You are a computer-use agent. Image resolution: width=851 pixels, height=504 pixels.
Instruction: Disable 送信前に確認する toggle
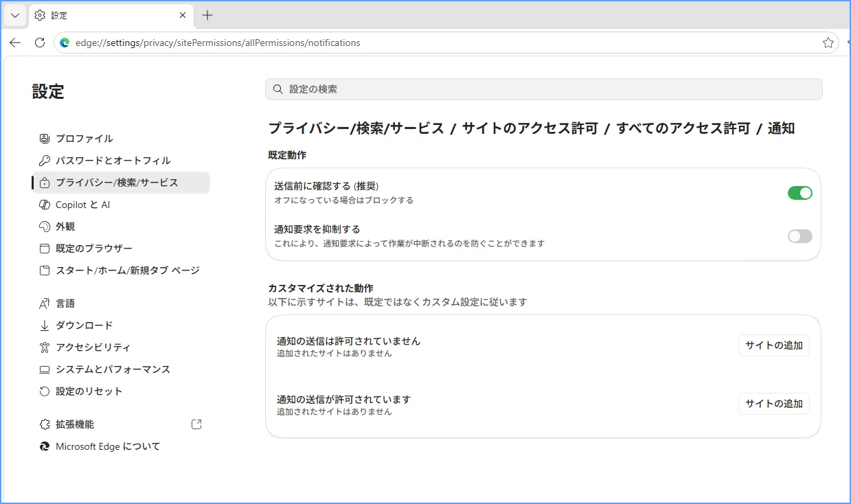click(x=799, y=193)
